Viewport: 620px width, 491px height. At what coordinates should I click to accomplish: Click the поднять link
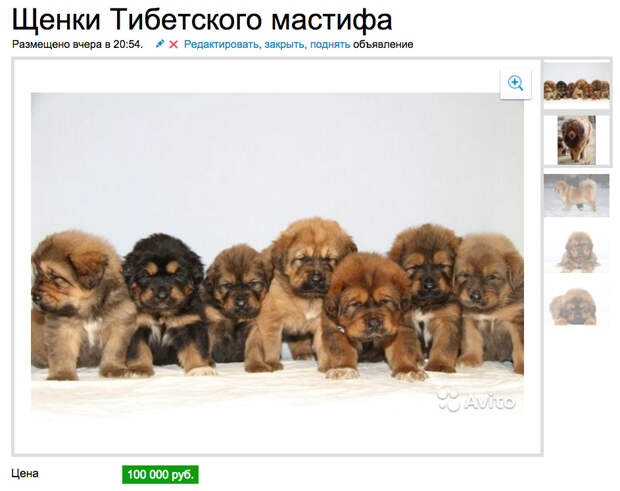coord(330,44)
